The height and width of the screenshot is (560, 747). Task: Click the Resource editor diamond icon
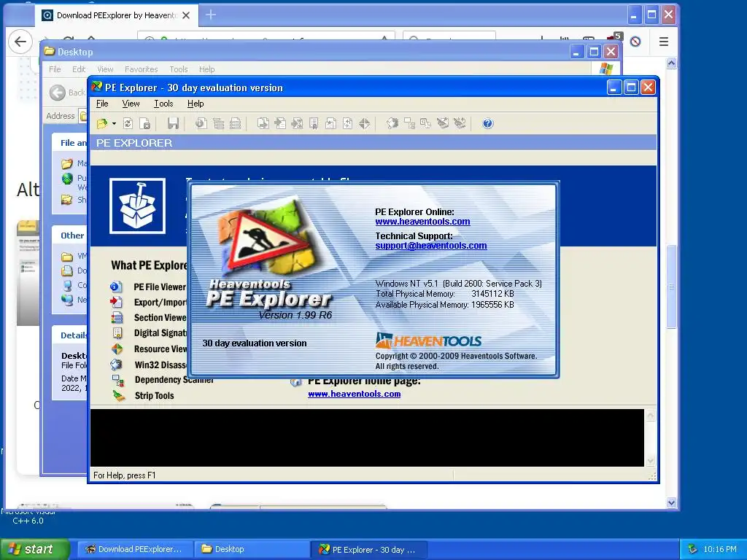365,124
